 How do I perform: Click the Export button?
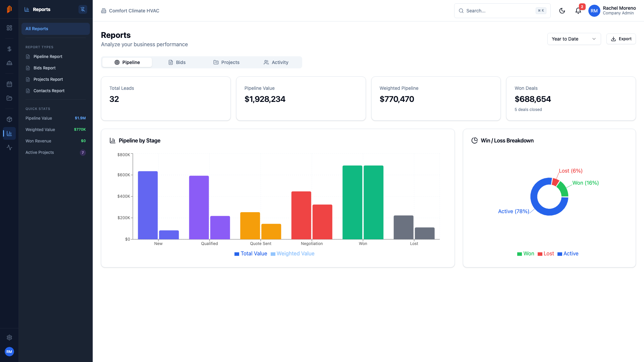coord(621,39)
